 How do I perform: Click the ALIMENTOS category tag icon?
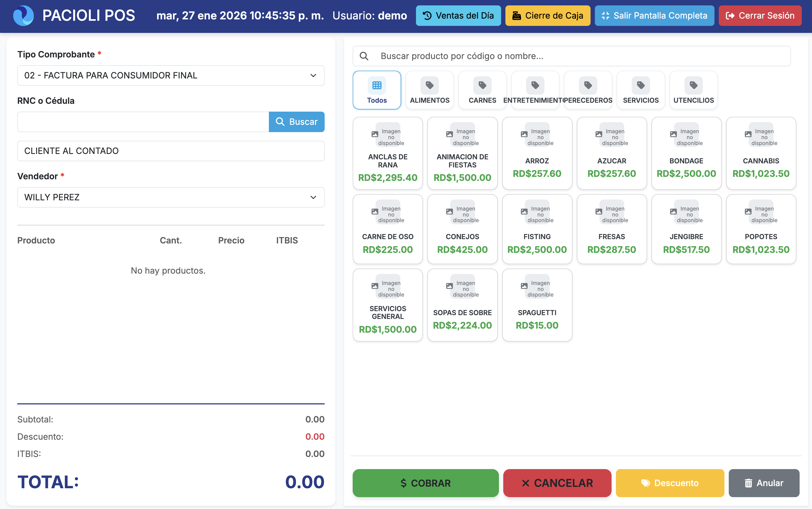coord(429,85)
